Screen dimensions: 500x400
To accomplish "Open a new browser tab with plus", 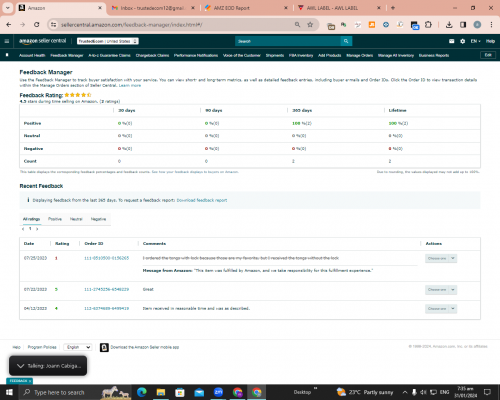I will tap(393, 8).
